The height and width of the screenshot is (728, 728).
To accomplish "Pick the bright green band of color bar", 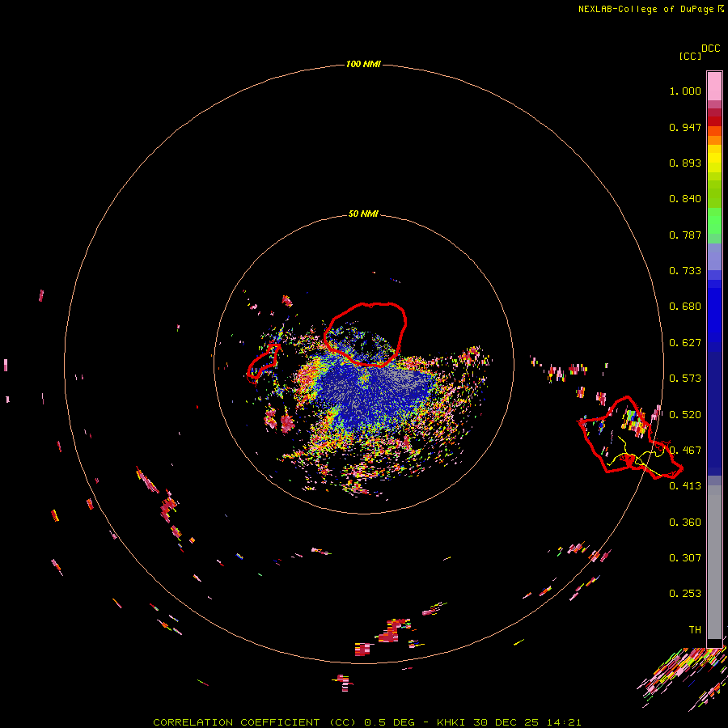I will [714, 221].
